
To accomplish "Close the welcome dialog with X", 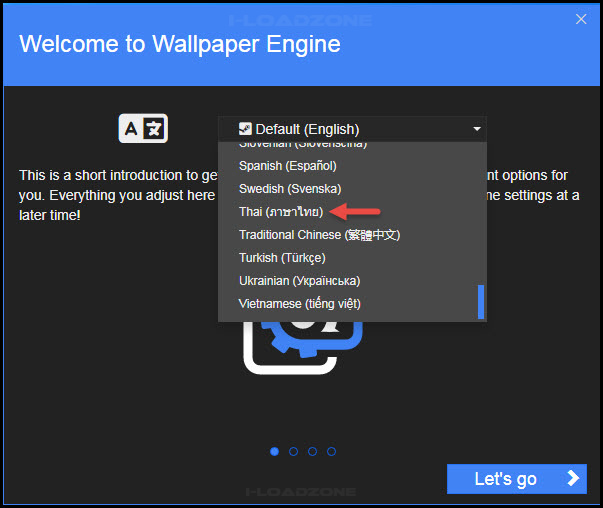I will coord(581,19).
